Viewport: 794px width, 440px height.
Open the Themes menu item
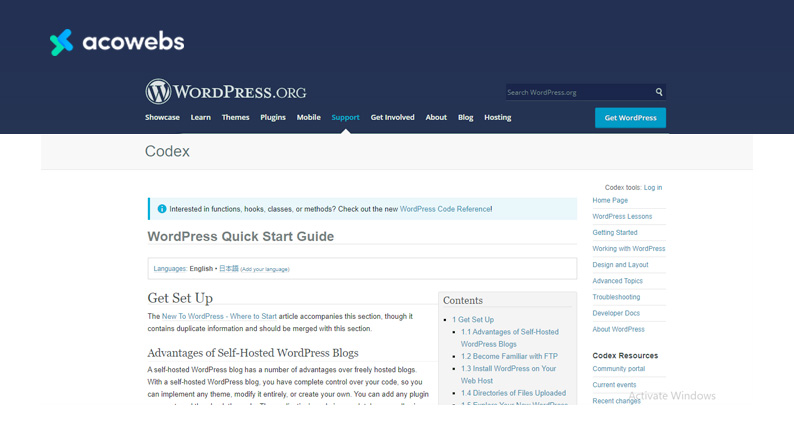tap(235, 117)
